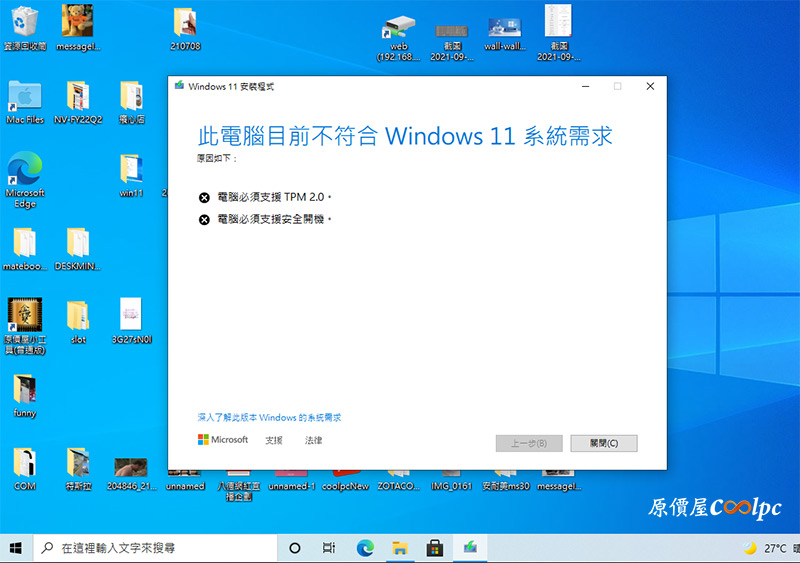This screenshot has height=563, width=800.
Task: Open the mateboo... folder
Action: pos(24,249)
